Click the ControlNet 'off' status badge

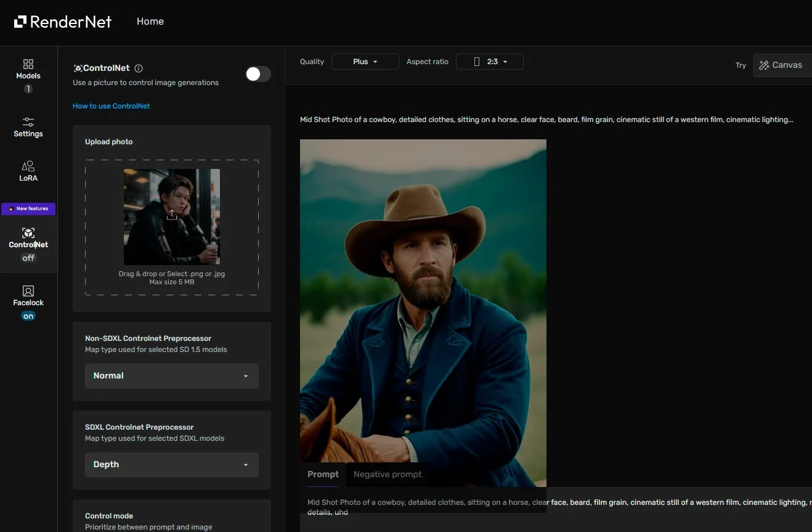(x=28, y=258)
